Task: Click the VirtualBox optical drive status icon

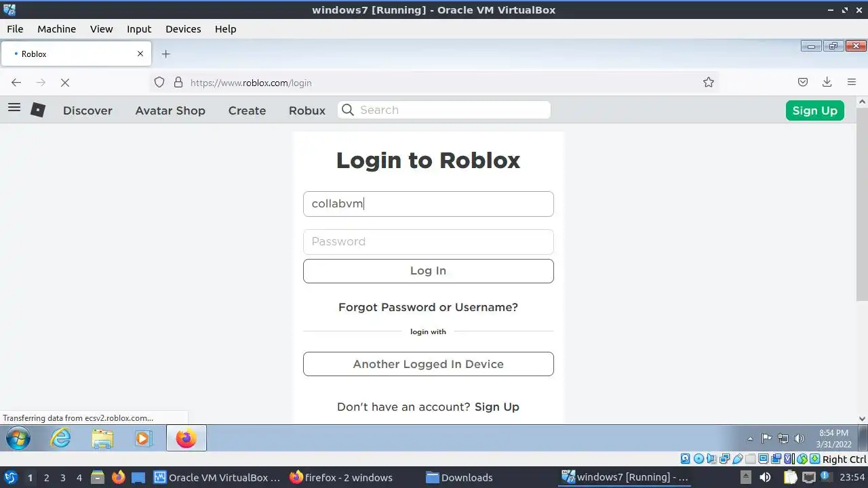Action: (x=699, y=459)
